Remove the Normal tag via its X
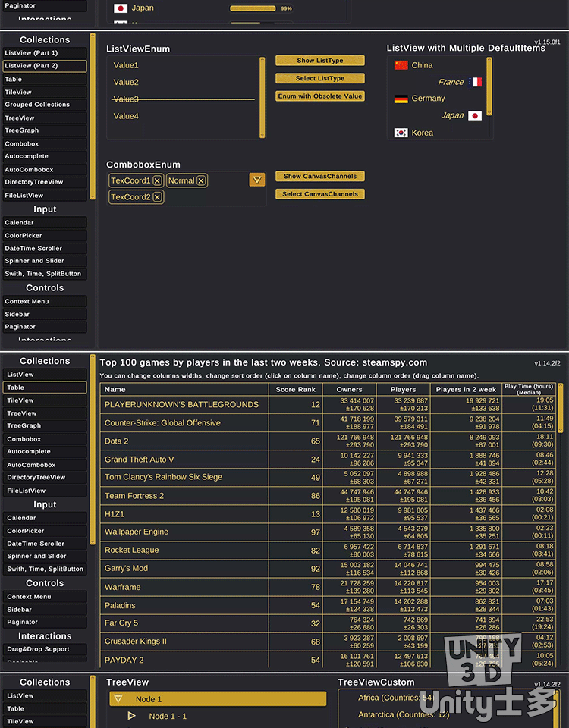This screenshot has height=728, width=569. [201, 180]
